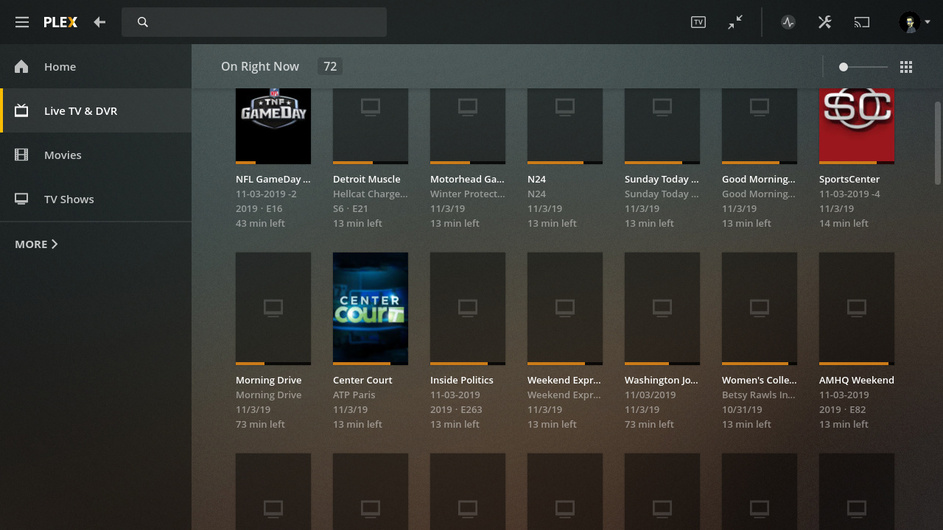Click the Live TV antenna icon

pyautogui.click(x=22, y=110)
